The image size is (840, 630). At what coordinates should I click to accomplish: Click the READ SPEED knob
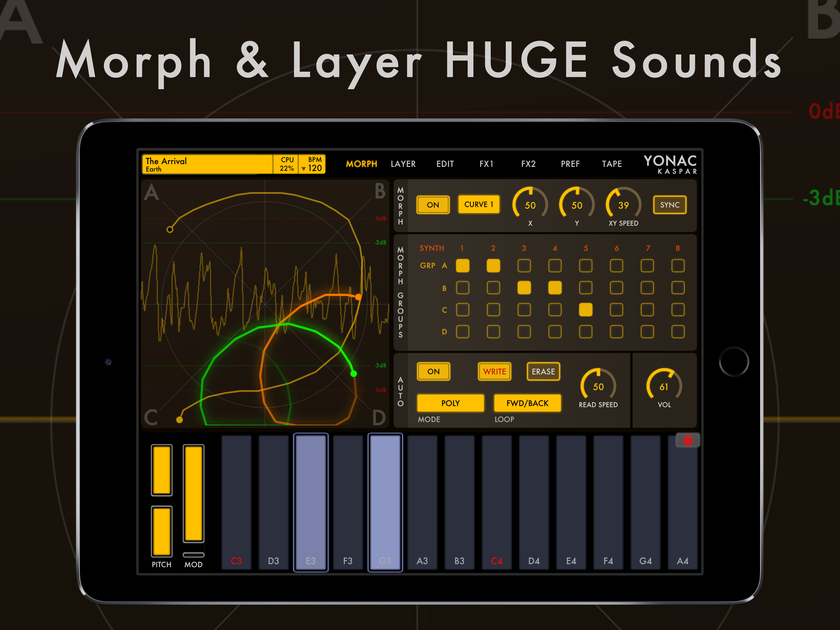(x=598, y=386)
